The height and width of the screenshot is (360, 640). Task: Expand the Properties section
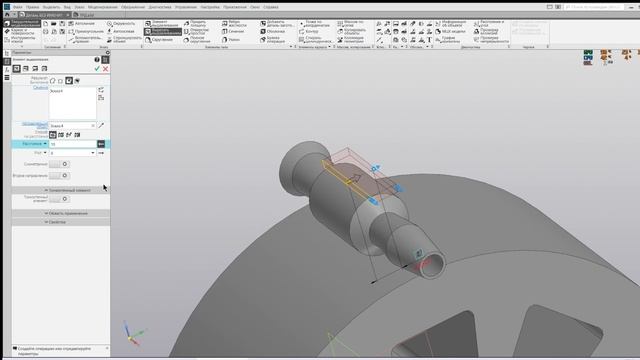(x=61, y=222)
